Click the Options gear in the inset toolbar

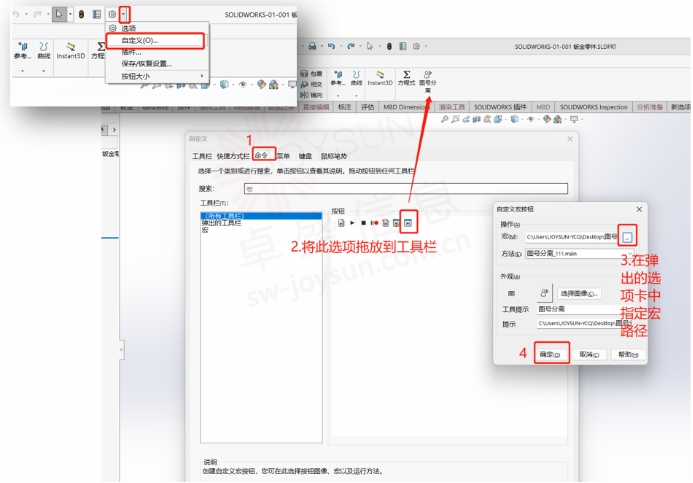112,15
